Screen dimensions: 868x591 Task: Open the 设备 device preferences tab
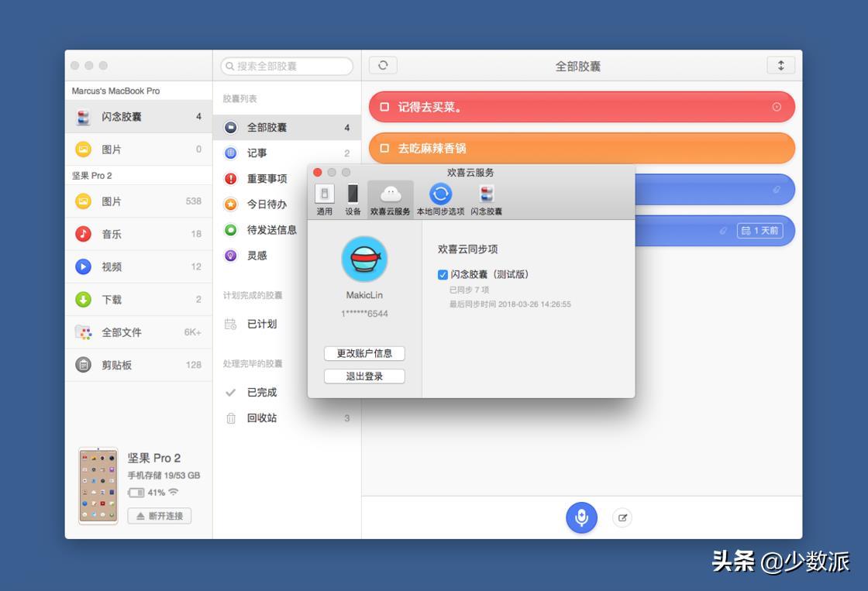point(353,199)
